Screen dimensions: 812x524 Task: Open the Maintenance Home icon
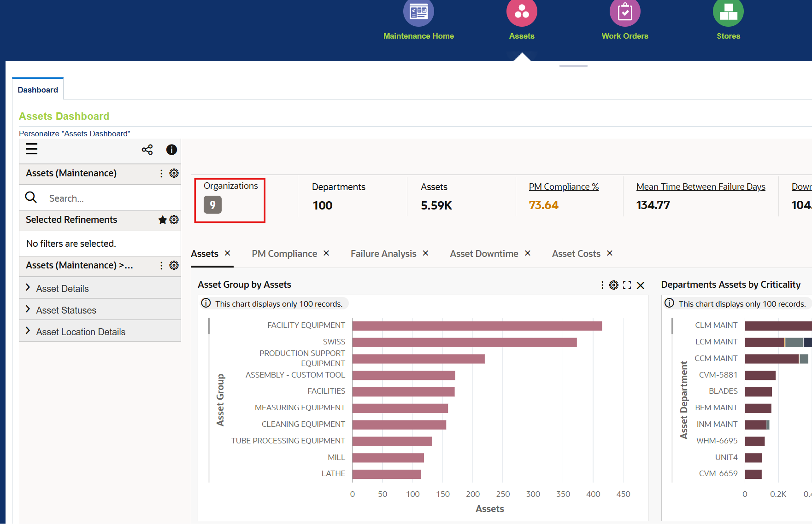tap(418, 12)
